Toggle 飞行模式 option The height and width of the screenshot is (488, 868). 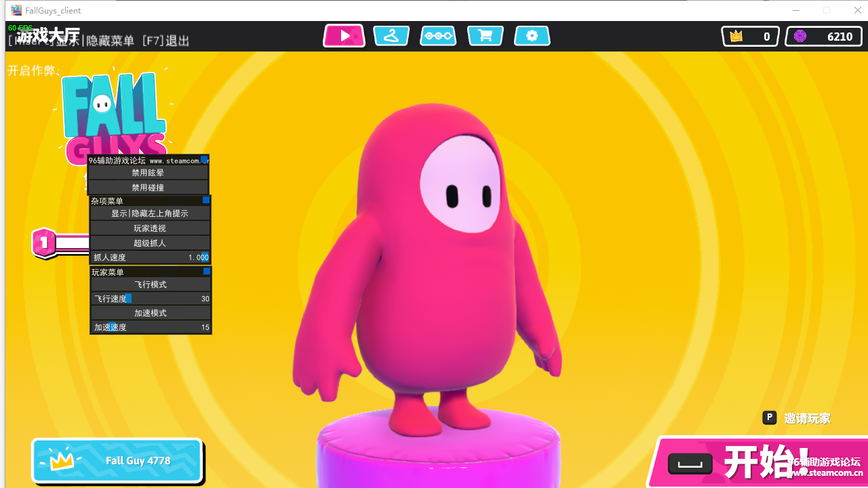(x=151, y=284)
